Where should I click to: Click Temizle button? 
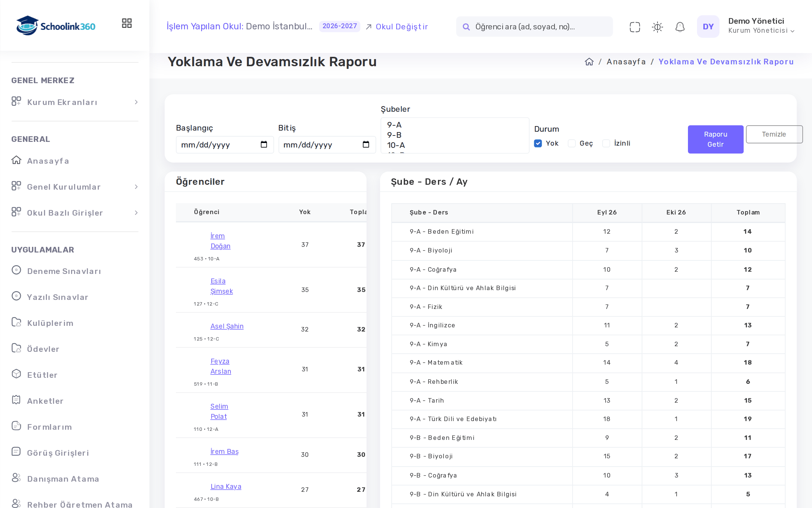click(774, 134)
